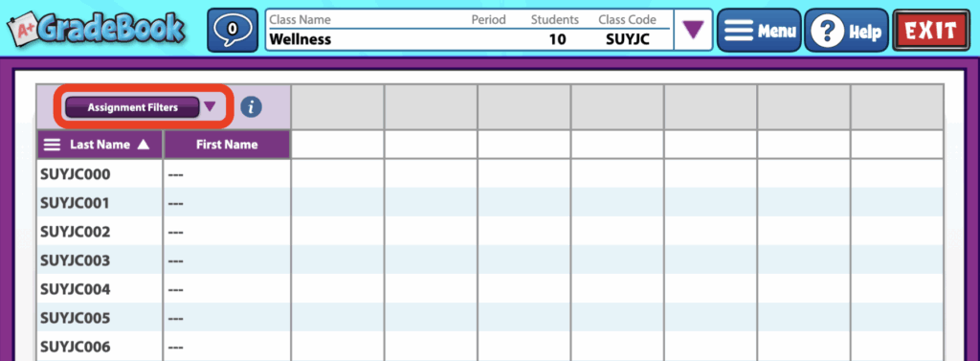Select student row SUYJC006
Viewport: 980px width, 361px height.
489,347
